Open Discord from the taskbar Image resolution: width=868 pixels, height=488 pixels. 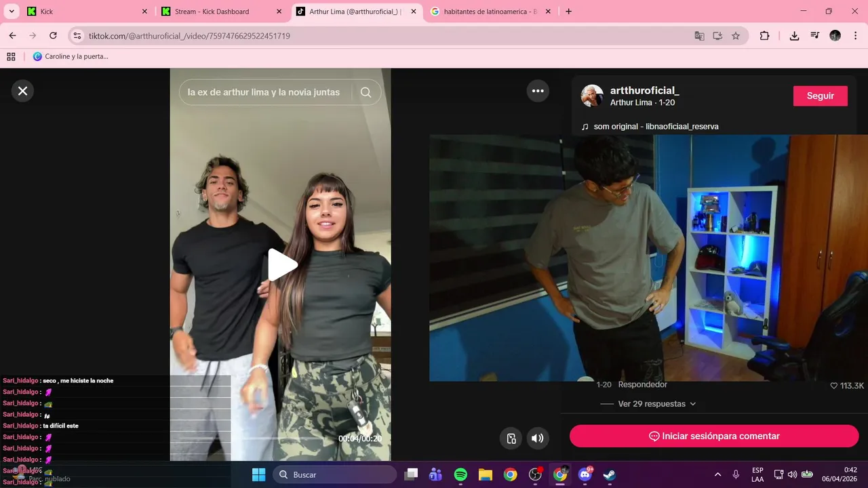585,474
